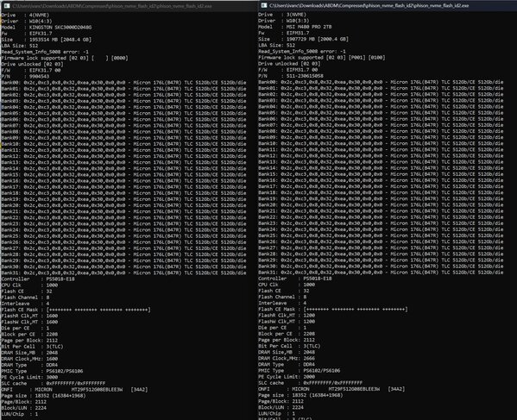
Task: Click the KINGSTON SKC3000D2048G model line
Action: tap(47, 28)
